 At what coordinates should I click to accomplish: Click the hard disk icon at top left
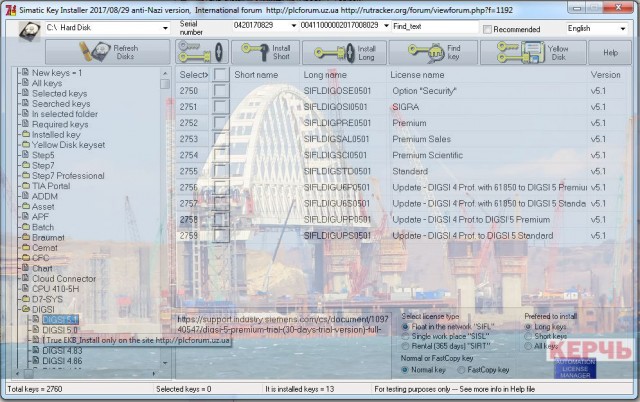[x=29, y=31]
